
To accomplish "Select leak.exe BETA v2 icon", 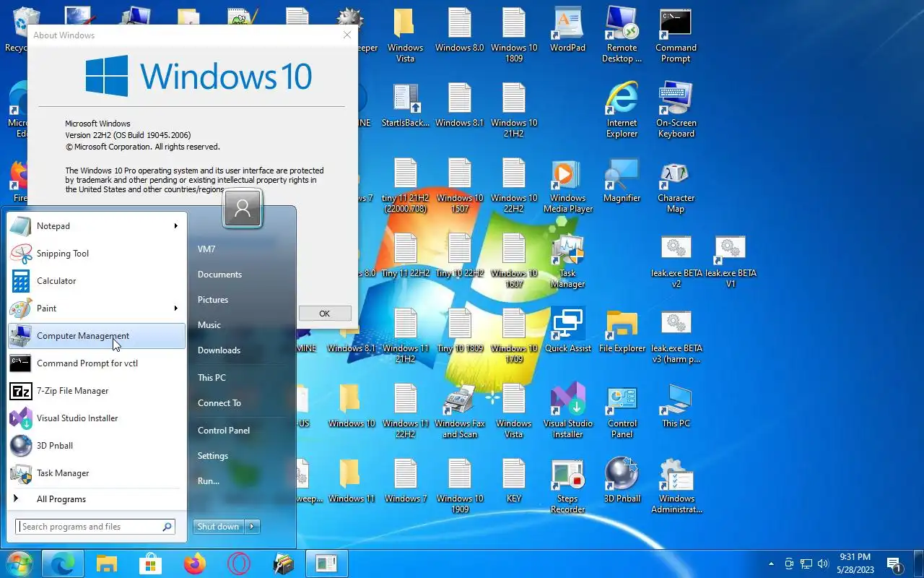I will [x=676, y=261].
